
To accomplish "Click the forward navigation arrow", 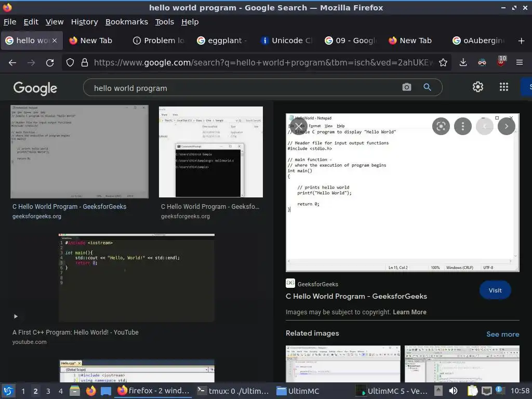I will click(31, 62).
